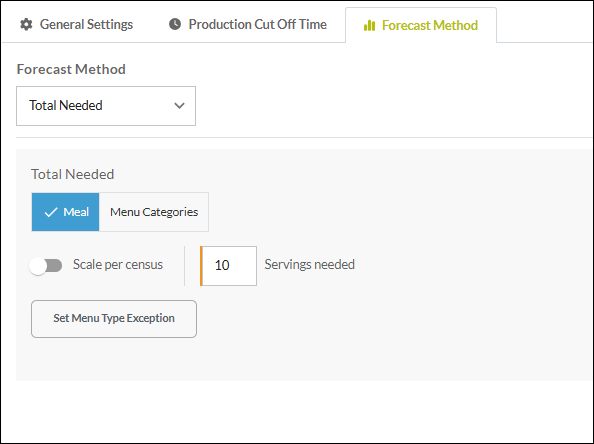The width and height of the screenshot is (594, 444).
Task: Select the Meal option button
Action: pos(66,212)
